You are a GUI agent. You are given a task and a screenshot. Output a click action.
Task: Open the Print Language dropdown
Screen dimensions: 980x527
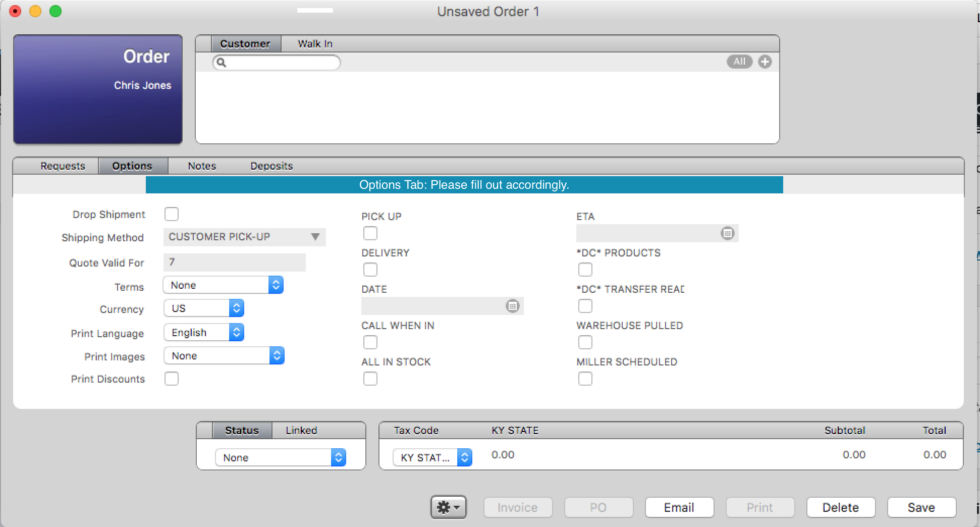point(204,333)
